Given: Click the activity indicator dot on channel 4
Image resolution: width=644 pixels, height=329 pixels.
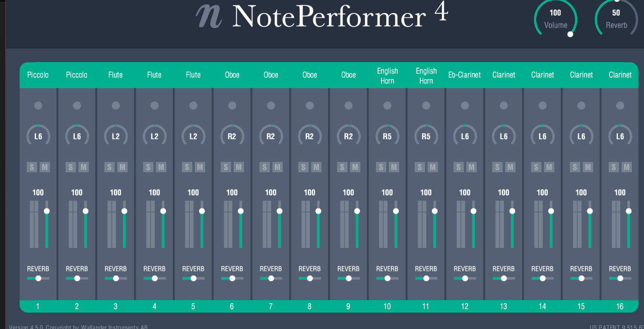Looking at the screenshot, I should tap(154, 105).
